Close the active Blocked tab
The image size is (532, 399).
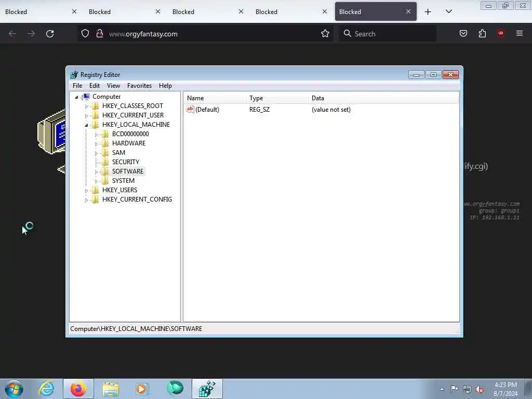408,11
